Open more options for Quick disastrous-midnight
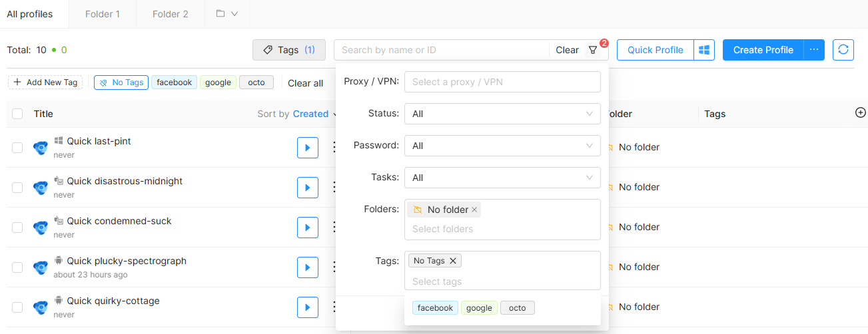Viewport: 868px width, 334px height. pyautogui.click(x=334, y=187)
